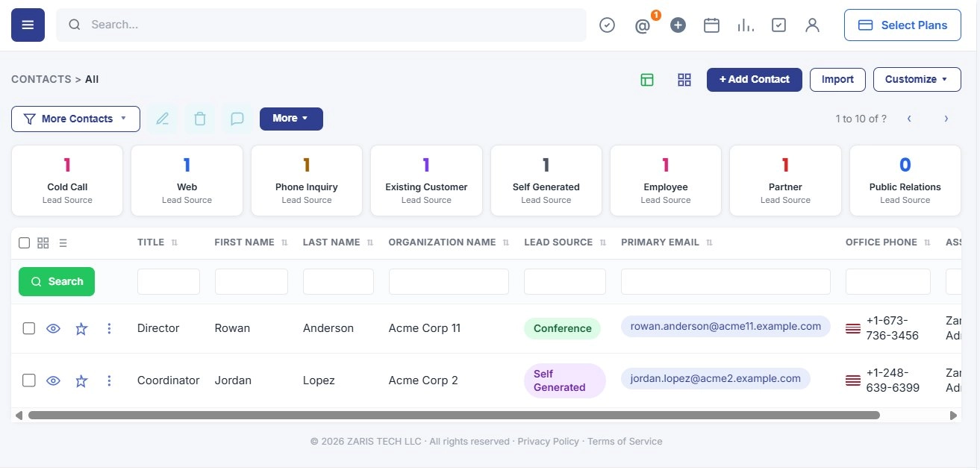Sort by Lead Source column arrows
Screen dimensions: 980x470
tap(602, 242)
